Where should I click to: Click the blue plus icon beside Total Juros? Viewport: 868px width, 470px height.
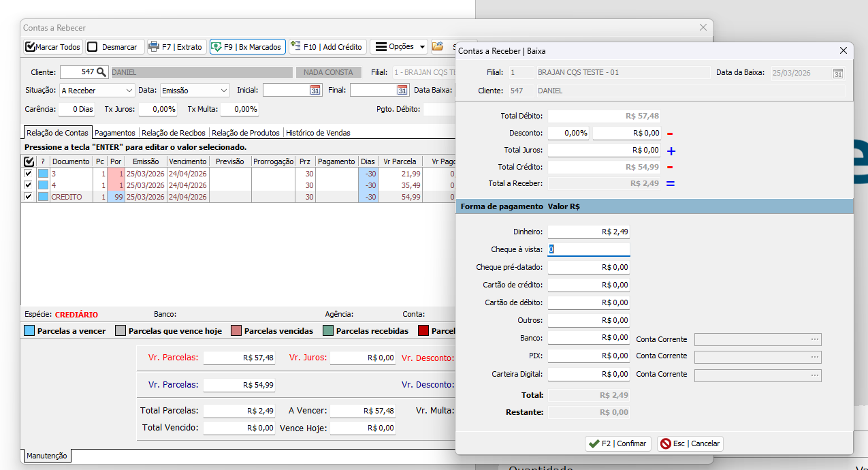click(670, 151)
